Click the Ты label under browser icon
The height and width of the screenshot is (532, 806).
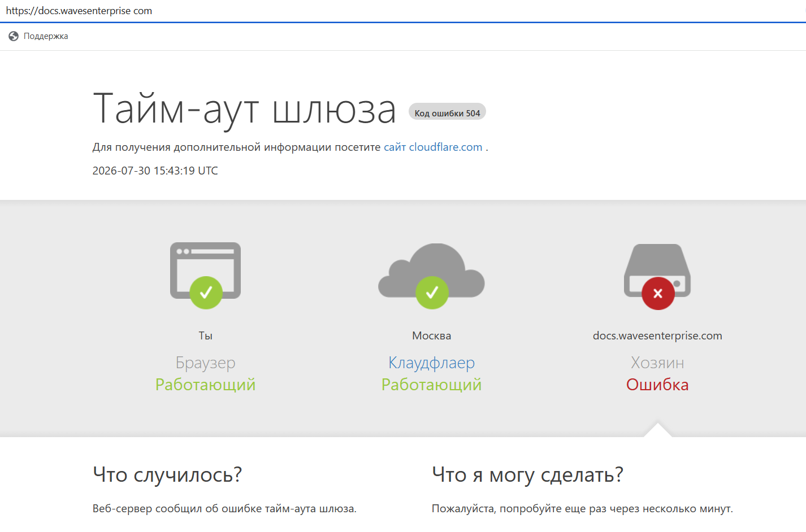206,335
